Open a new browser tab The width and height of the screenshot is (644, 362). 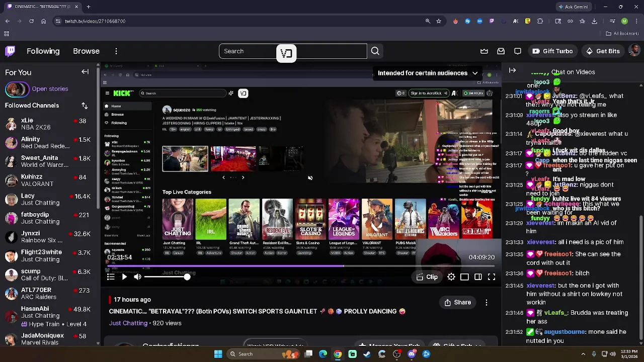(x=88, y=7)
